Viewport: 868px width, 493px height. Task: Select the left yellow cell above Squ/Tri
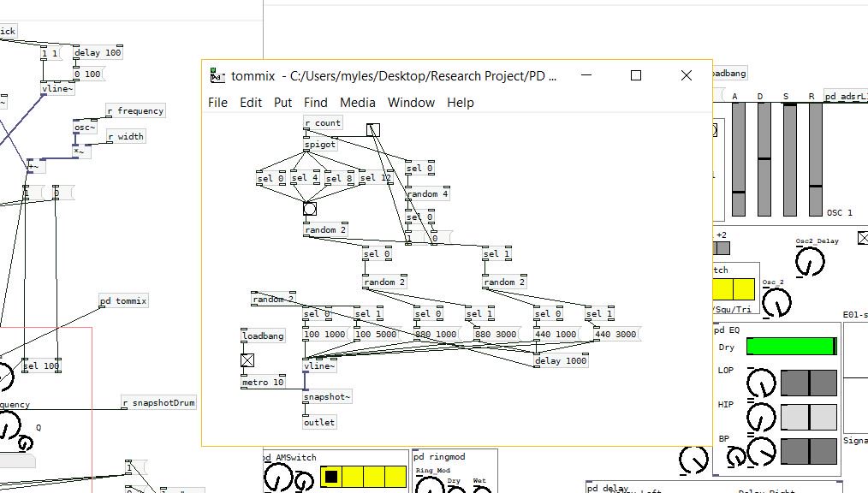(x=723, y=288)
